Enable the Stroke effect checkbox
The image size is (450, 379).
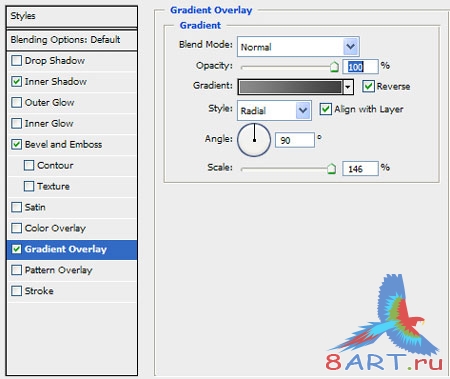(x=16, y=291)
